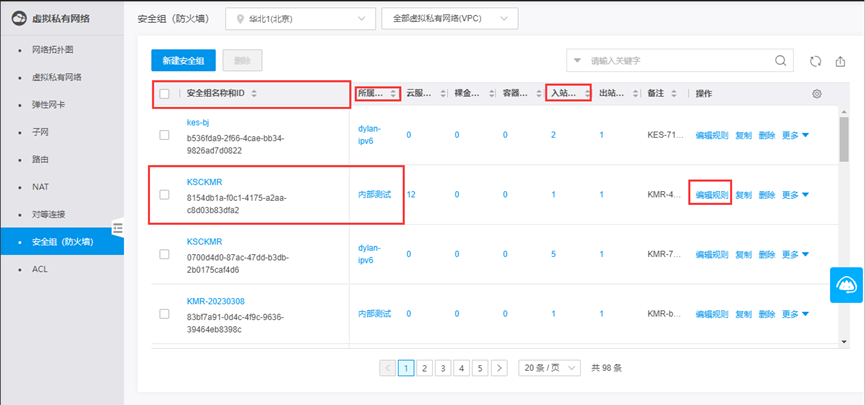Image resolution: width=865 pixels, height=405 pixels.
Task: Check the KSCKMR 0700d4d0 row checkbox
Action: point(164,254)
